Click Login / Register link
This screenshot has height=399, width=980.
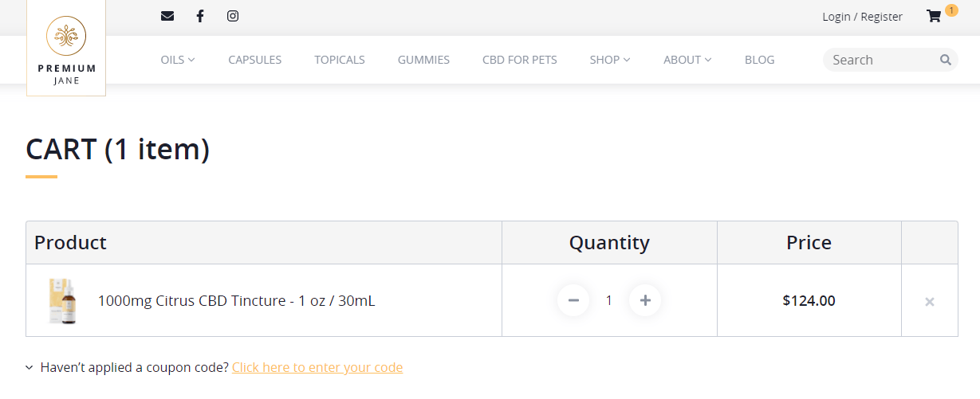[862, 17]
